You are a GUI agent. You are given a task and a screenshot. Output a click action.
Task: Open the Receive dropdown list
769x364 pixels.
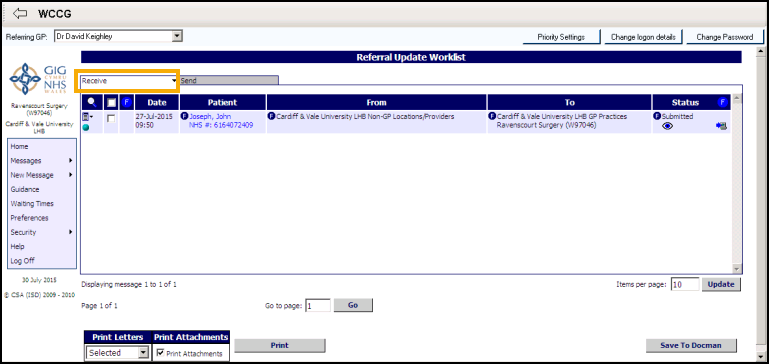coord(128,81)
